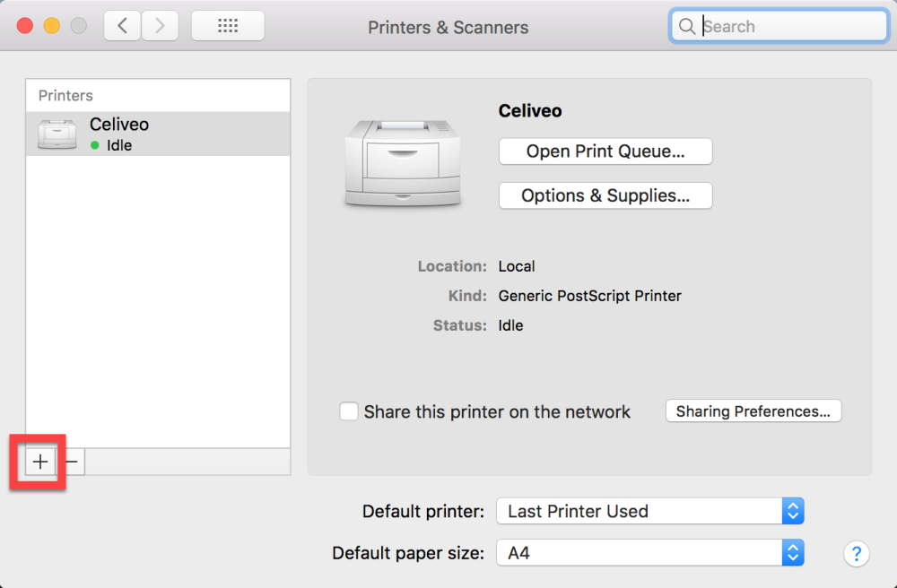This screenshot has height=588, width=897.
Task: Enable Share this printer on the network
Action: pos(349,411)
